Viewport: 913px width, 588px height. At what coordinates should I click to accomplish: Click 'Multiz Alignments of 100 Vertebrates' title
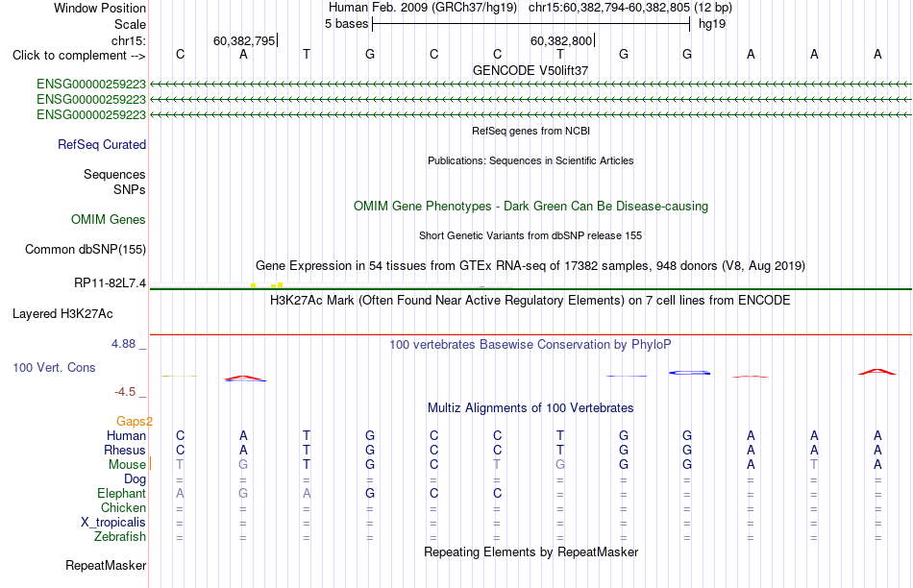531,408
